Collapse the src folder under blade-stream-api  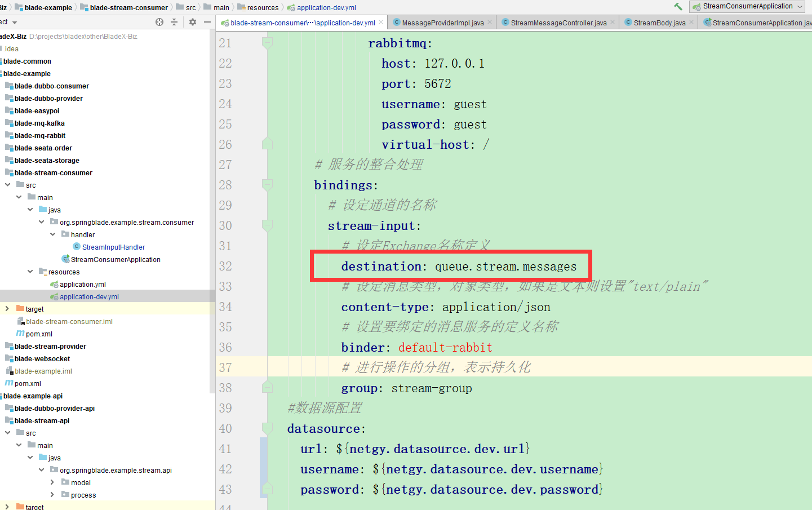pyautogui.click(x=8, y=433)
